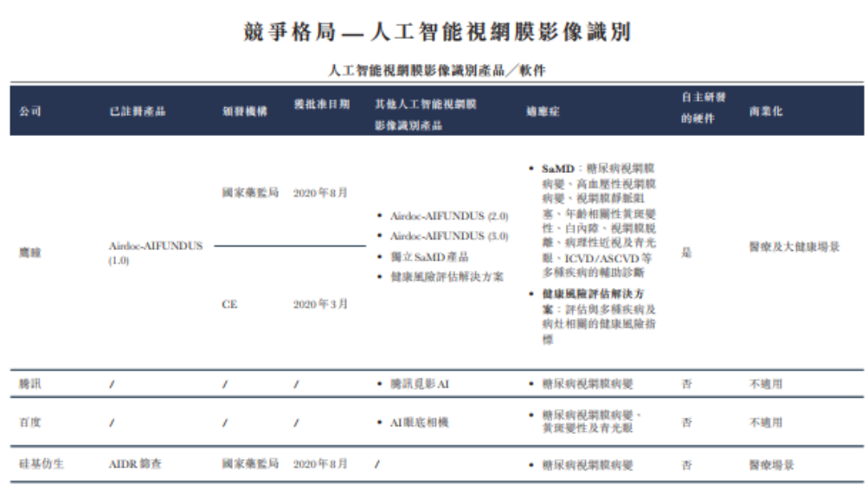The width and height of the screenshot is (868, 485).
Task: Click the CE issuing authority cell
Action: pos(229,304)
